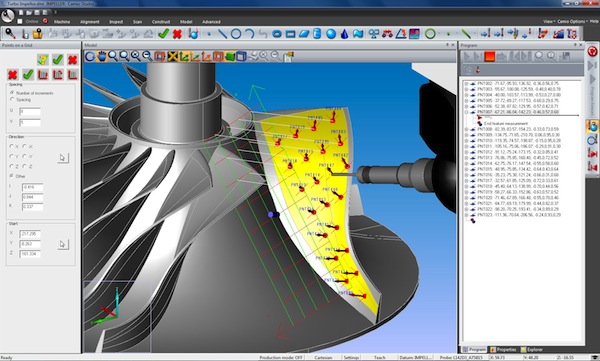Select the point feature tool

tap(209, 34)
